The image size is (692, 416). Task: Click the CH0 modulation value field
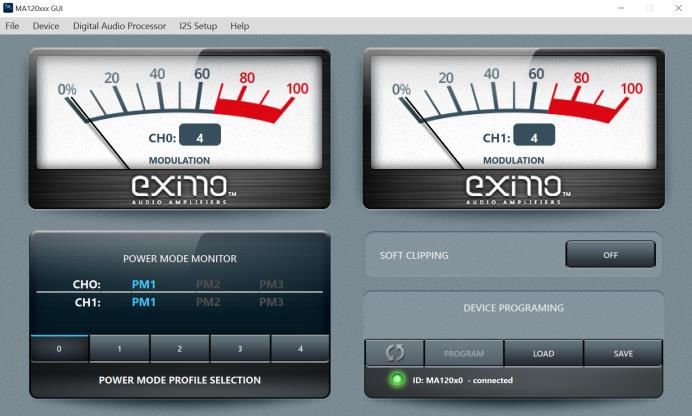point(200,135)
